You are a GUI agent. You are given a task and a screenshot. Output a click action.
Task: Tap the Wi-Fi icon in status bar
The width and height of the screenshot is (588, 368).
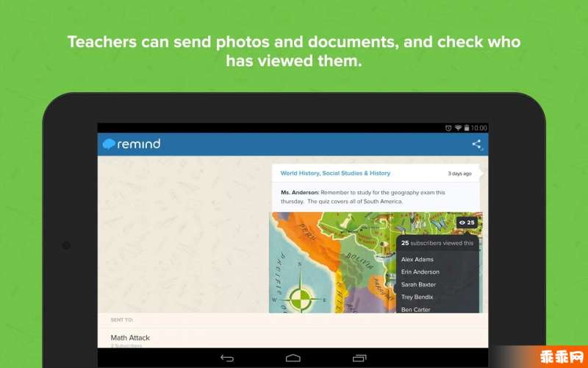pos(458,128)
